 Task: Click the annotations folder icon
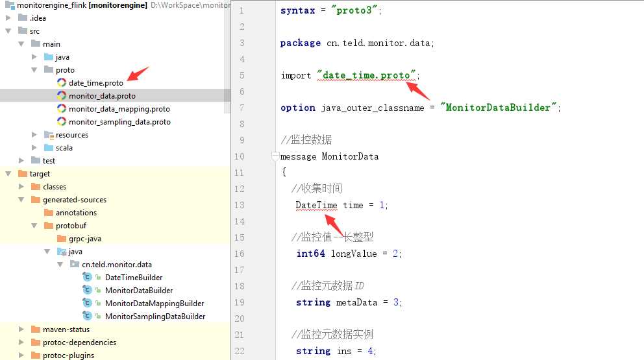[49, 212]
